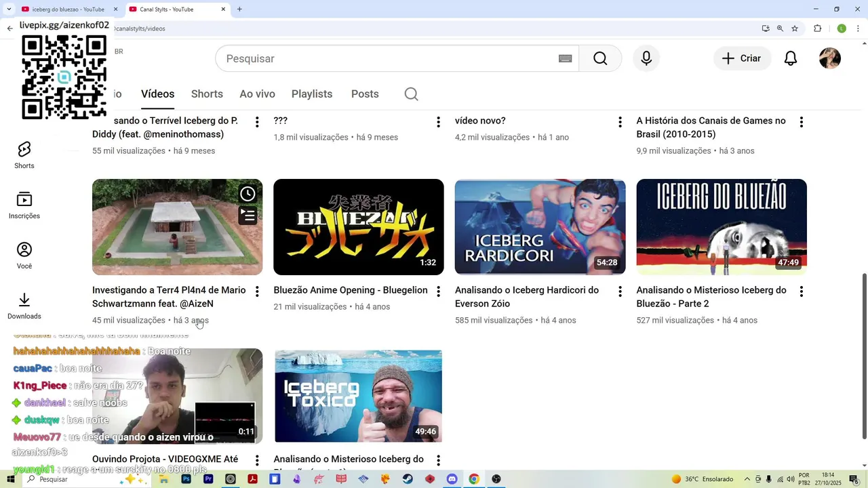Open Chrome three-dot menu
This screenshot has width=868, height=488.
(x=859, y=28)
